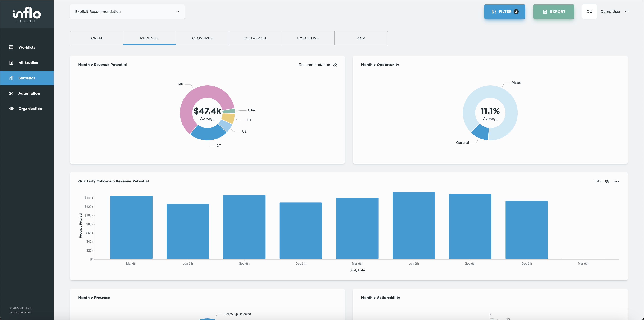Open the three-dot menu on the quarterly chart
This screenshot has height=320, width=644.
[617, 181]
